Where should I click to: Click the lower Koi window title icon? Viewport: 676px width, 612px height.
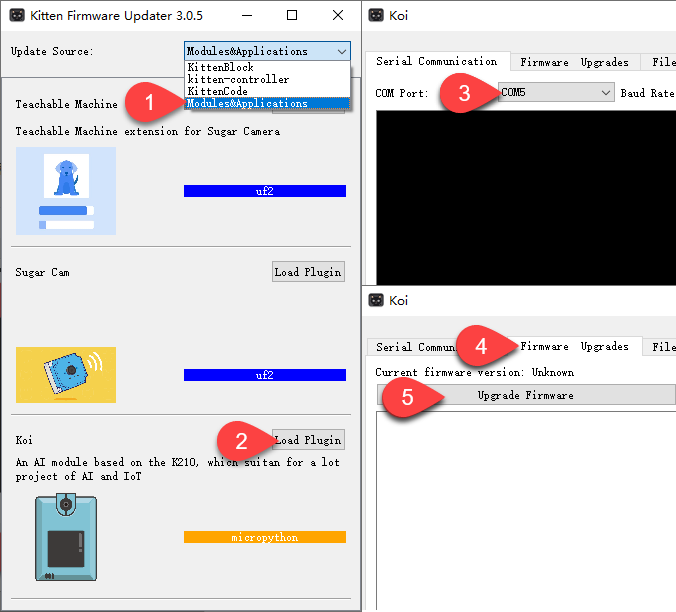(x=376, y=300)
